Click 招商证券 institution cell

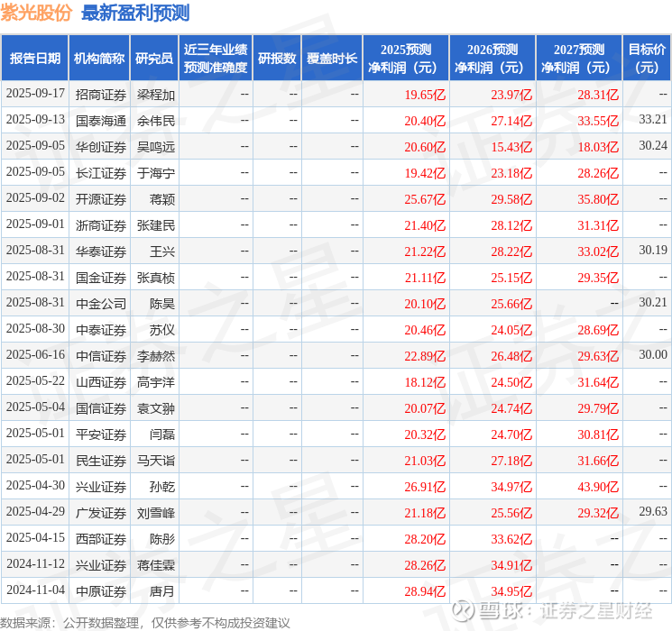101,95
